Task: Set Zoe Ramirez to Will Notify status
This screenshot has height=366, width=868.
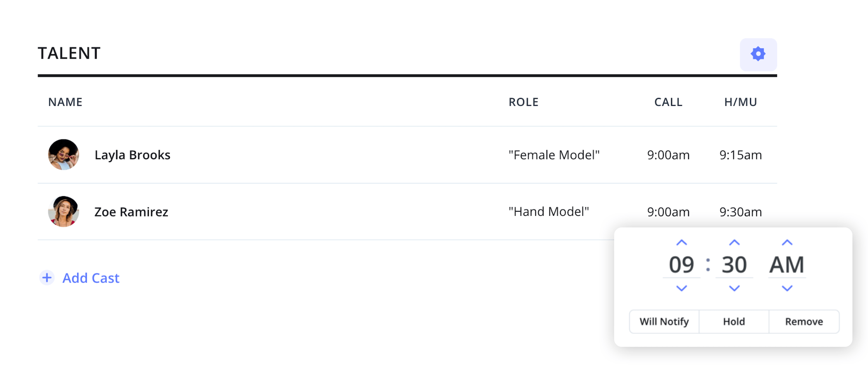Action: 663,321
